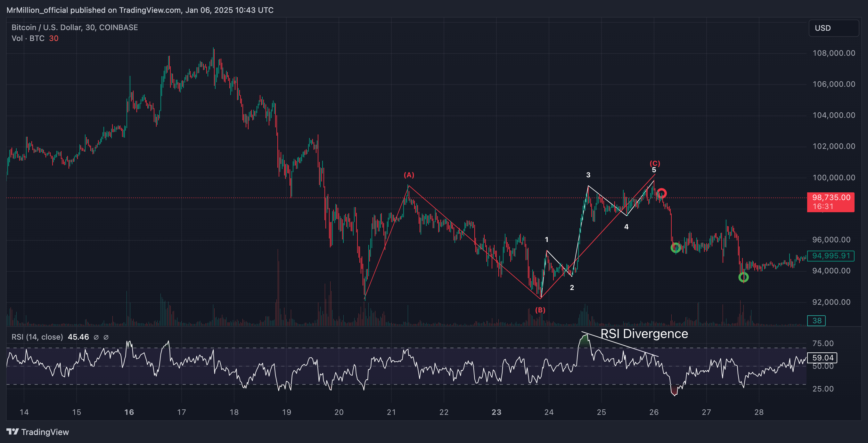Open the USD currency selector

pyautogui.click(x=834, y=28)
